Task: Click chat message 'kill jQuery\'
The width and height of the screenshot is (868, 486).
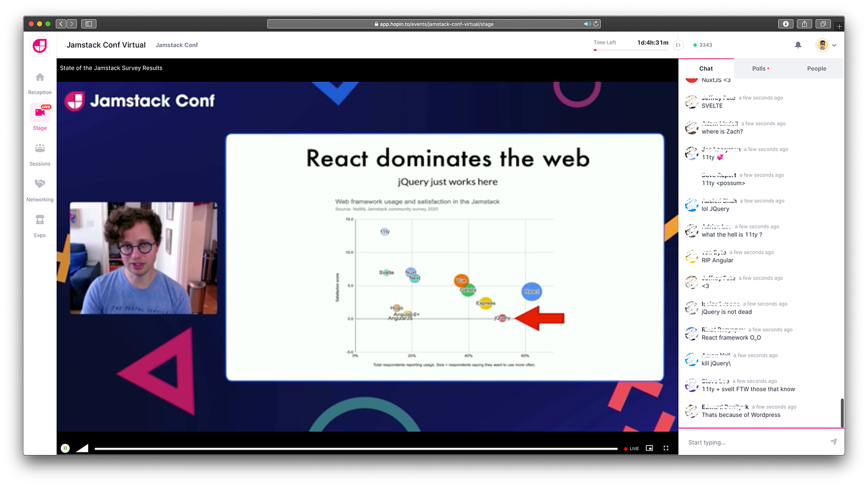Action: (716, 363)
